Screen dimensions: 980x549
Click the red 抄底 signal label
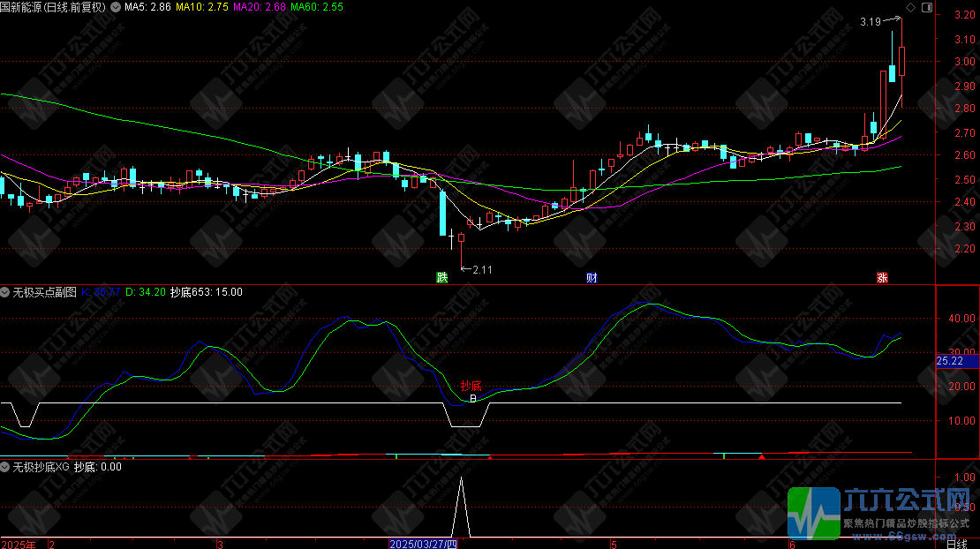pyautogui.click(x=471, y=387)
